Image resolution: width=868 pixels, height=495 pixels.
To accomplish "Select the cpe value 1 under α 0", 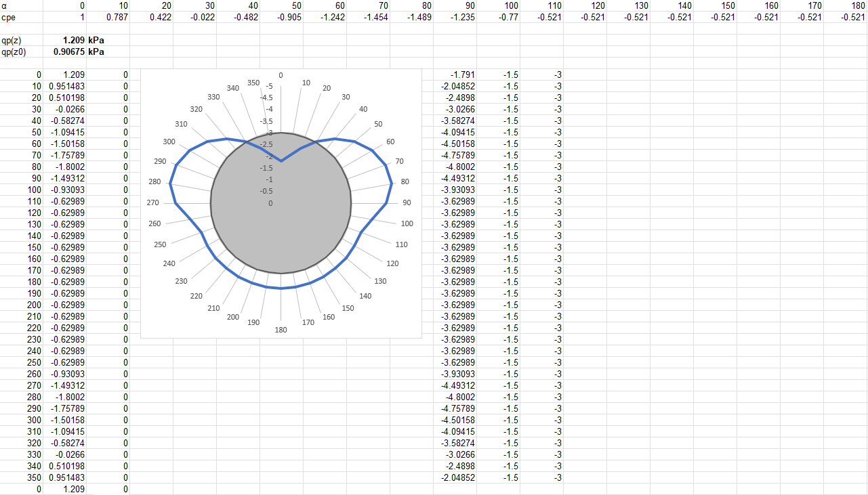I will click(65, 17).
